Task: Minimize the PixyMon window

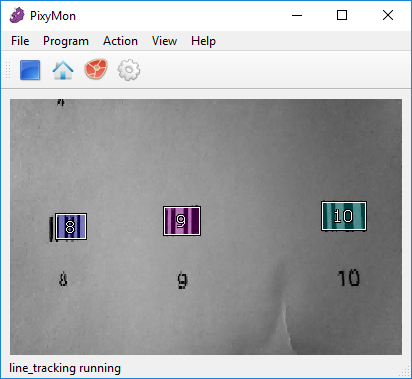Action: pyautogui.click(x=297, y=15)
